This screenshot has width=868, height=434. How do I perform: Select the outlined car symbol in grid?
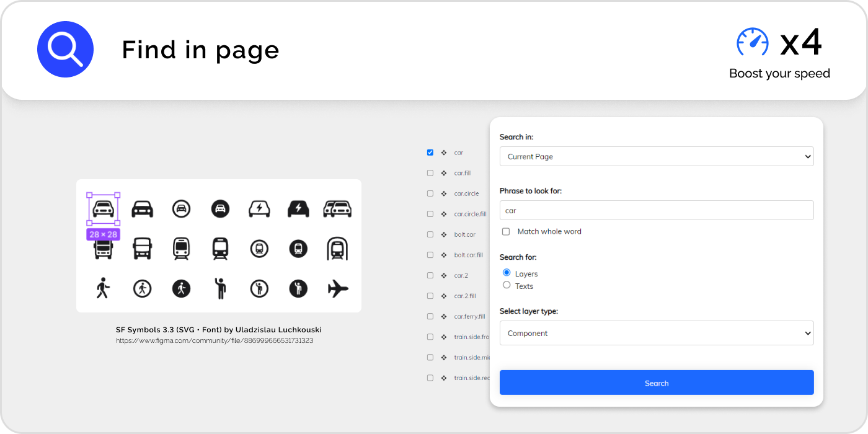coord(104,209)
